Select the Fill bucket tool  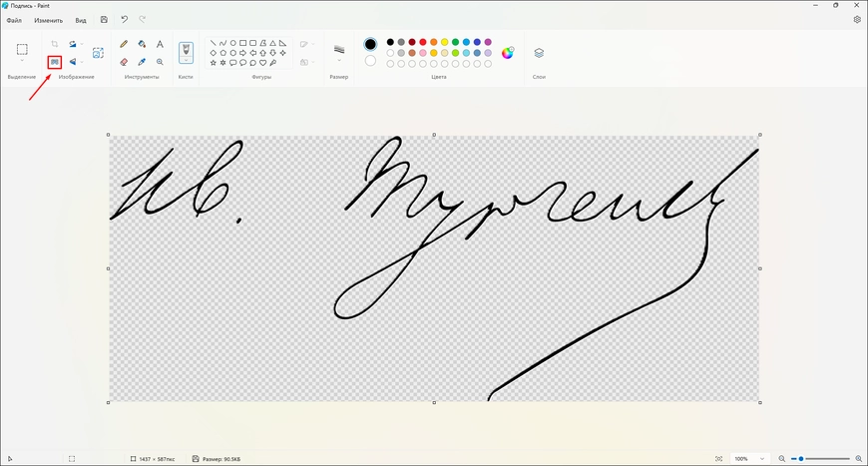142,44
